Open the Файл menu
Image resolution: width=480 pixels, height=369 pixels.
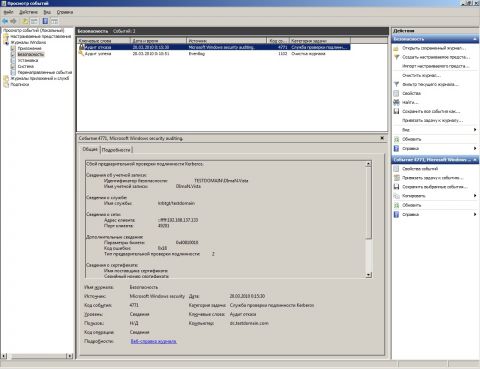(x=8, y=12)
